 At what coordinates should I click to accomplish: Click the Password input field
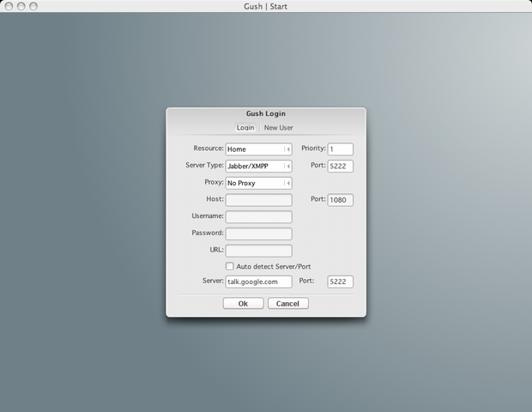click(258, 233)
